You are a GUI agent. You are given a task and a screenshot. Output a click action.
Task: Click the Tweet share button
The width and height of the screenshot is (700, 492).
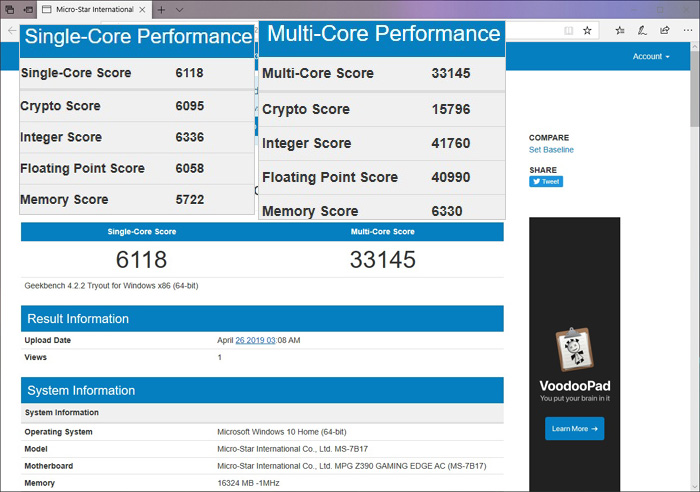[546, 182]
